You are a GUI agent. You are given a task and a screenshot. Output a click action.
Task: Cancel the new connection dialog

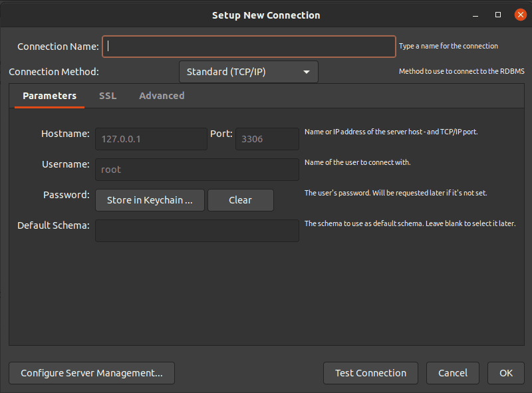tap(453, 373)
